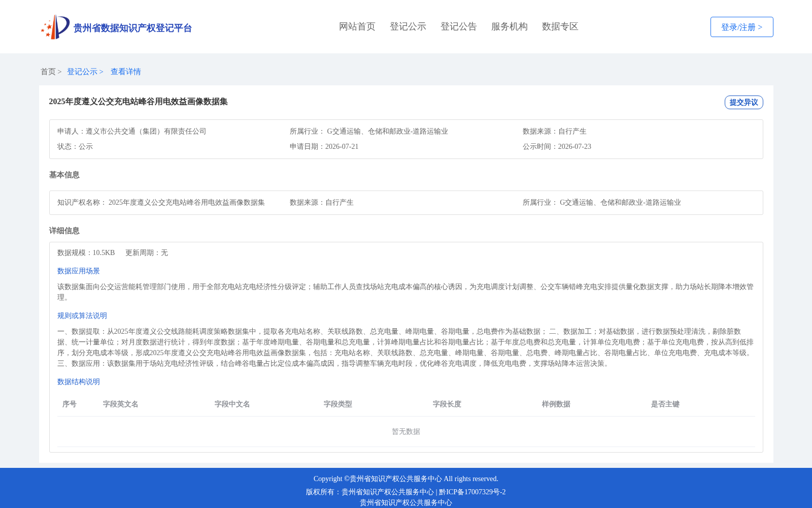Click the 基本信息 section heading

click(x=64, y=175)
